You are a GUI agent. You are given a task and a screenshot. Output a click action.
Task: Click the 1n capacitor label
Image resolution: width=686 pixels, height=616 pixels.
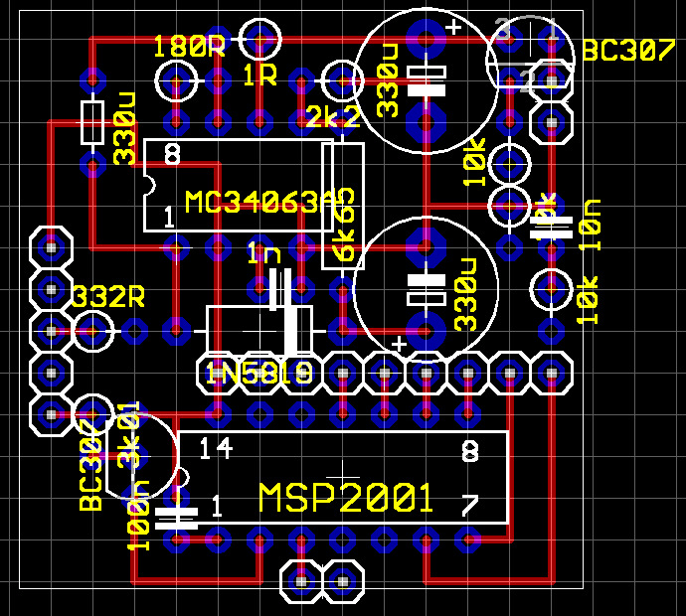(x=264, y=253)
